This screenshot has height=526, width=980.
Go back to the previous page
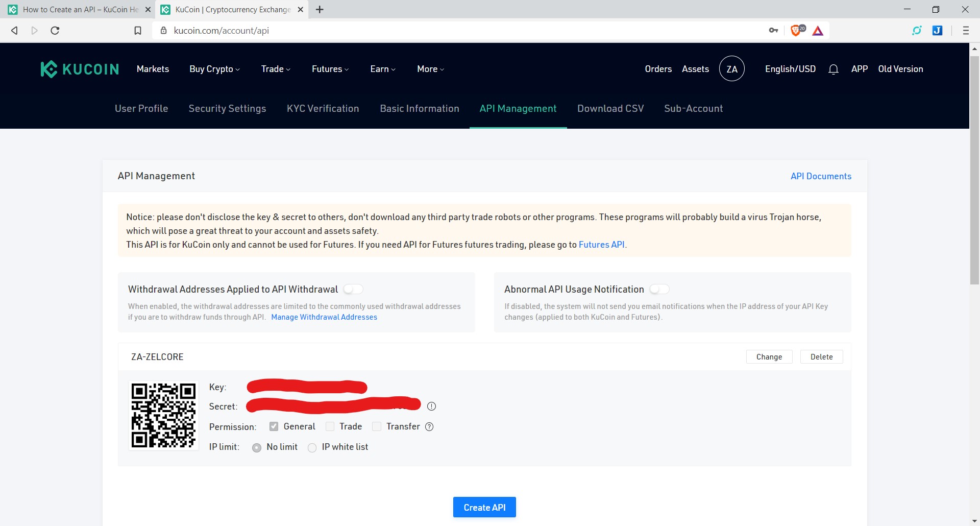point(14,31)
